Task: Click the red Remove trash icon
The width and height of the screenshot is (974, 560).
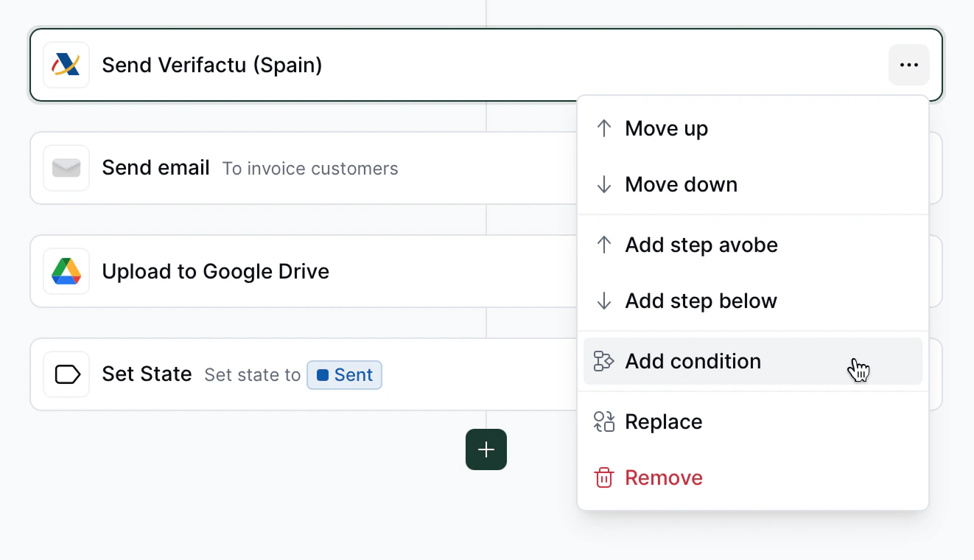Action: click(x=604, y=477)
